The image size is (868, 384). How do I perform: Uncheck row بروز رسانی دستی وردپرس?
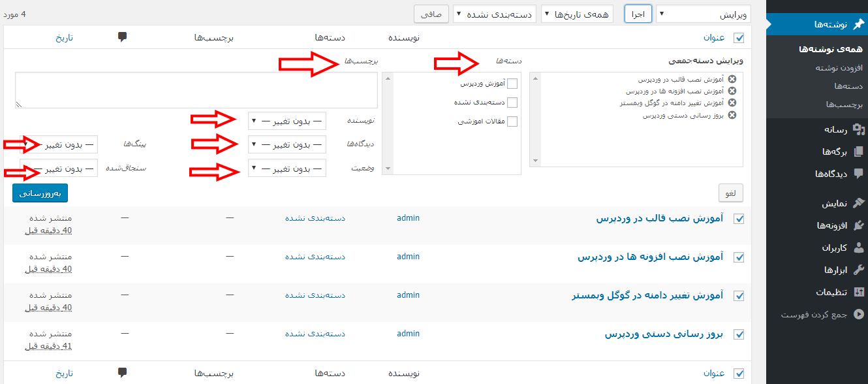(x=739, y=334)
